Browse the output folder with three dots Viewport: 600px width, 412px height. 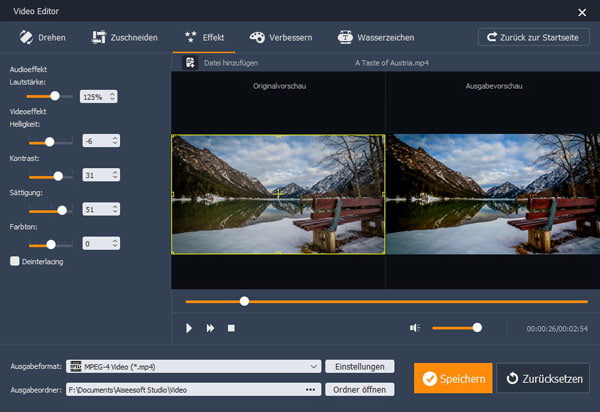pos(310,389)
